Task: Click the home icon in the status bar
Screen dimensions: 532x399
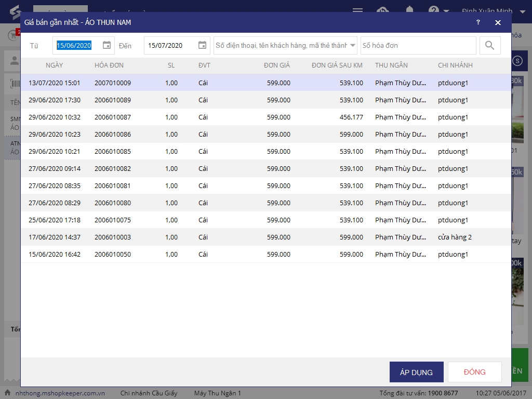Action: (8, 393)
